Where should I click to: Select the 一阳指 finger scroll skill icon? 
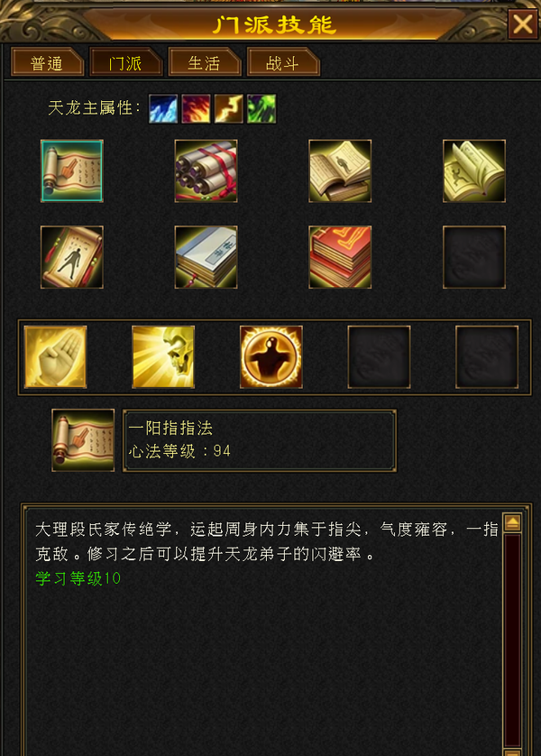(72, 171)
